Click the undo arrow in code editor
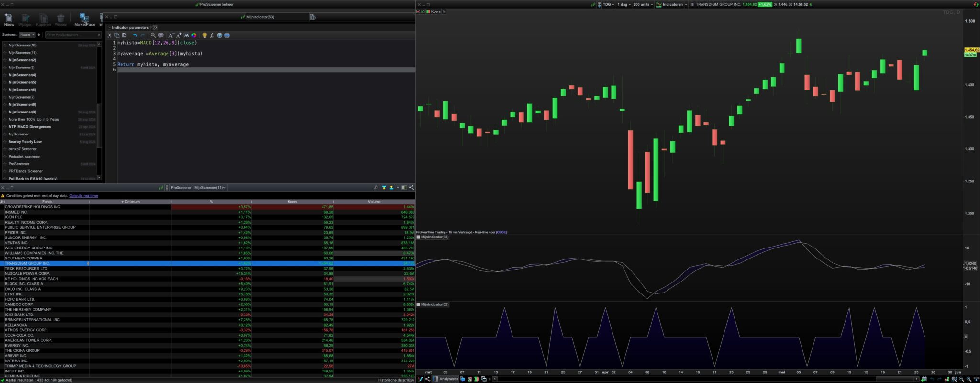 135,35
